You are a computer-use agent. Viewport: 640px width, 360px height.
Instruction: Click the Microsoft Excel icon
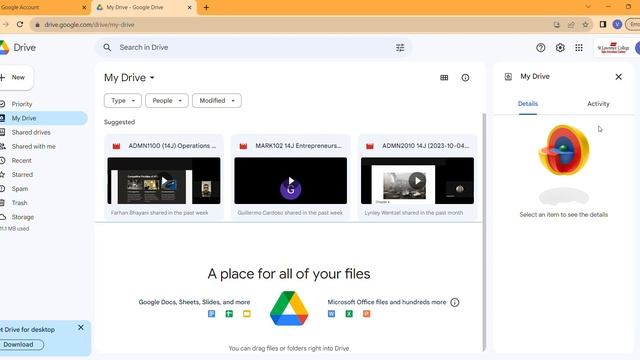tap(349, 313)
